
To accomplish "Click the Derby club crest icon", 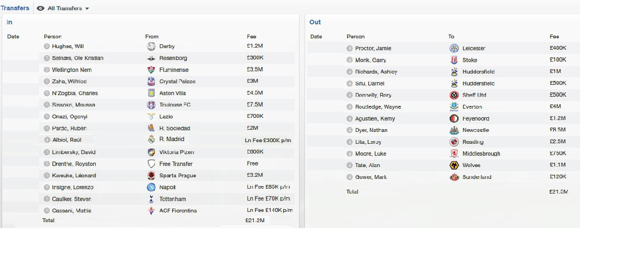I will coord(151,46).
